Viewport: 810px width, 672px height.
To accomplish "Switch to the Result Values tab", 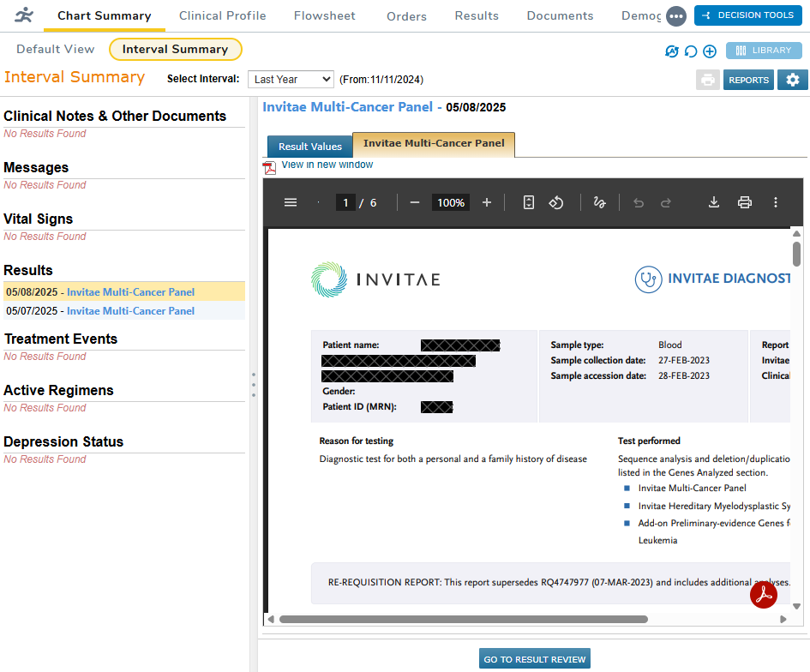I will (x=309, y=147).
